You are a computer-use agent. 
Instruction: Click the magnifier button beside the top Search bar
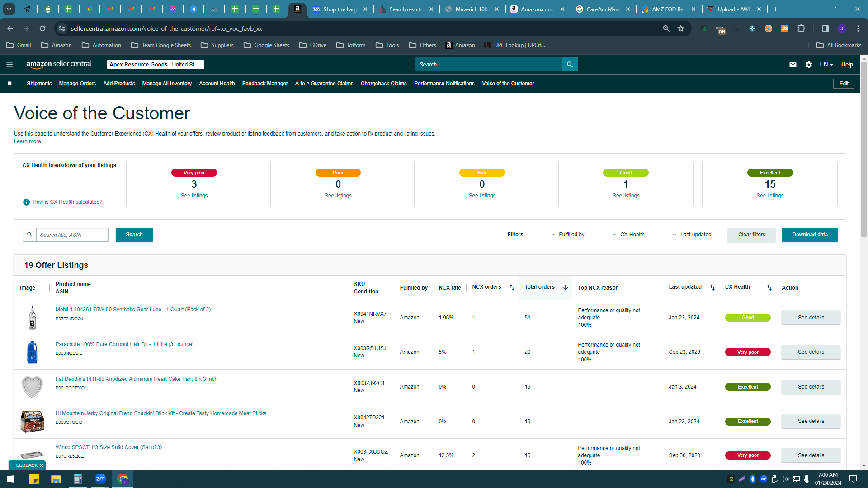click(x=570, y=65)
